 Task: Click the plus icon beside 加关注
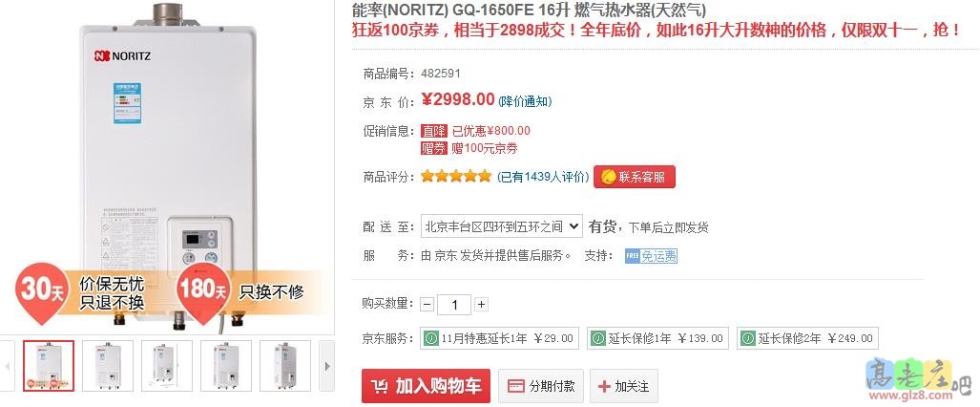[604, 386]
